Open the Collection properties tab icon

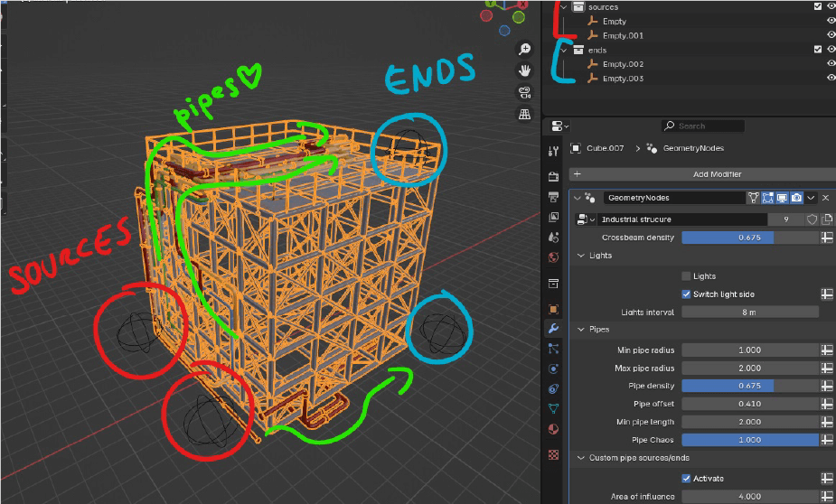coord(553,284)
